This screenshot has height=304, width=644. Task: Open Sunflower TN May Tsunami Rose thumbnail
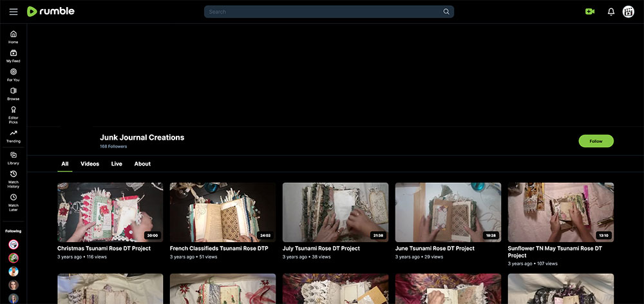tap(561, 213)
